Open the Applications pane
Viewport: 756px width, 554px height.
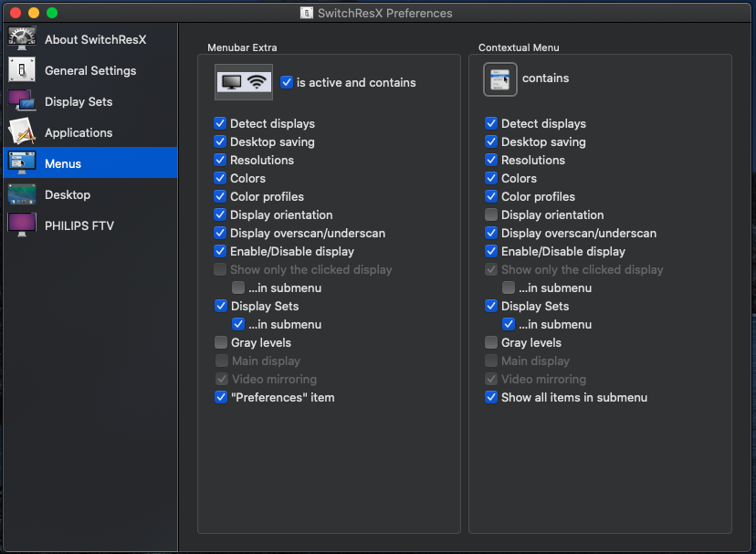click(x=90, y=132)
